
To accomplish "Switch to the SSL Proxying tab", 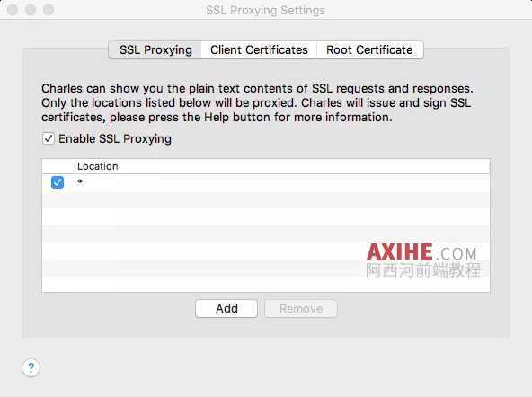I will point(155,49).
